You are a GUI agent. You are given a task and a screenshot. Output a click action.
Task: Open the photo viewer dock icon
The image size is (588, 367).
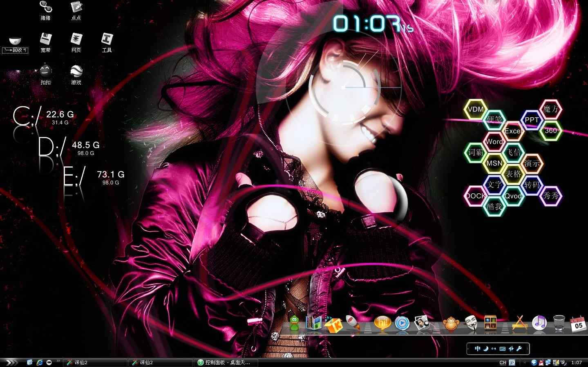423,323
